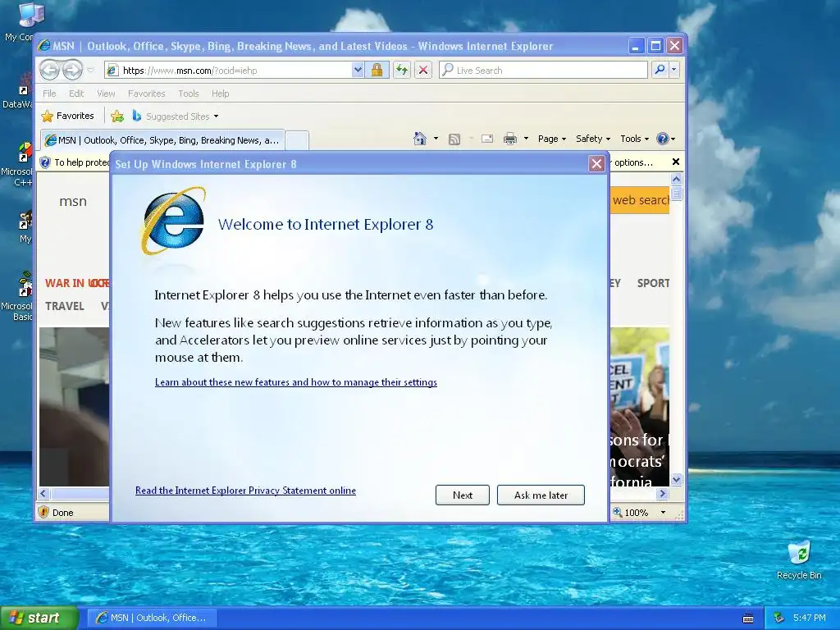Click the MSN taskbar button

(x=152, y=618)
